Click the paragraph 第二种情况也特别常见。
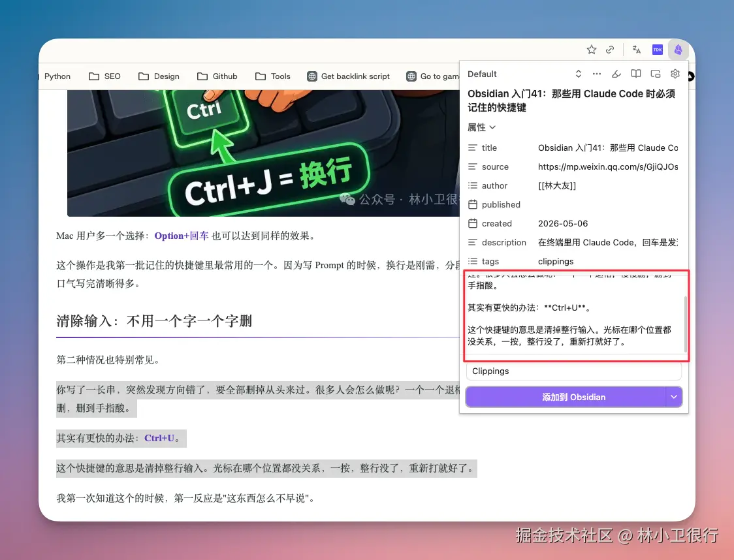 [x=108, y=360]
